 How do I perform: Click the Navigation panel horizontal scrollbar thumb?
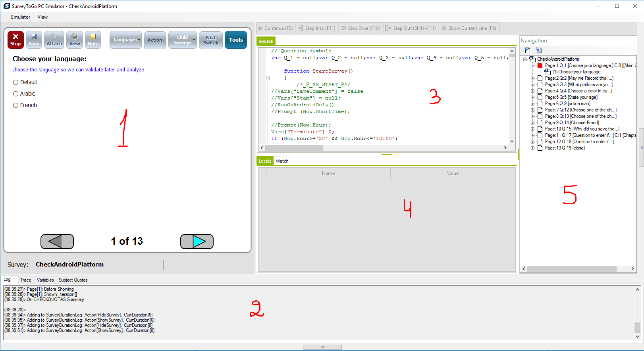[572, 269]
